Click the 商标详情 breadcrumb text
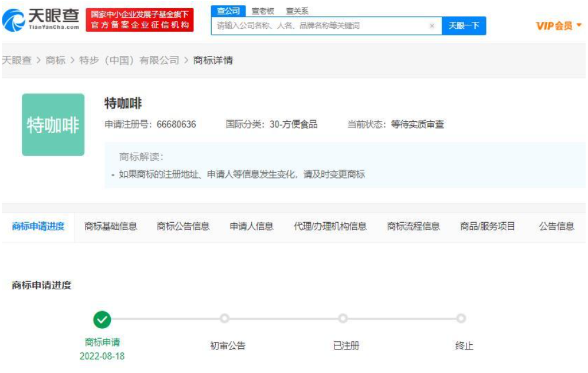Viewport: 588px width, 373px height. tap(213, 60)
